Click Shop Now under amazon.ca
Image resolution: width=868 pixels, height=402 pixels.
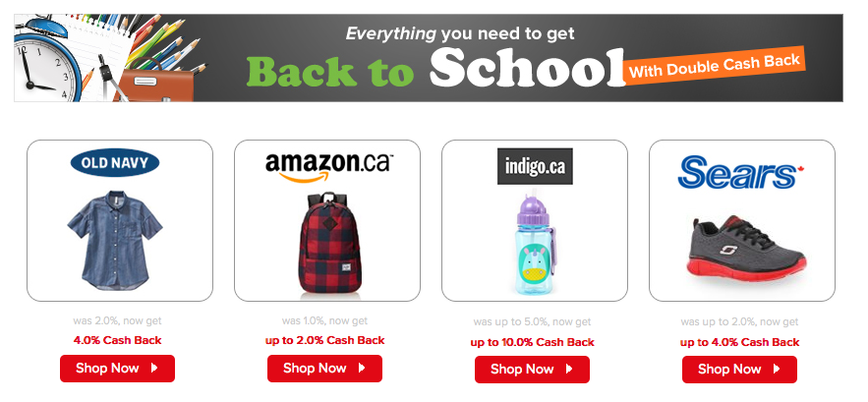[x=325, y=369]
